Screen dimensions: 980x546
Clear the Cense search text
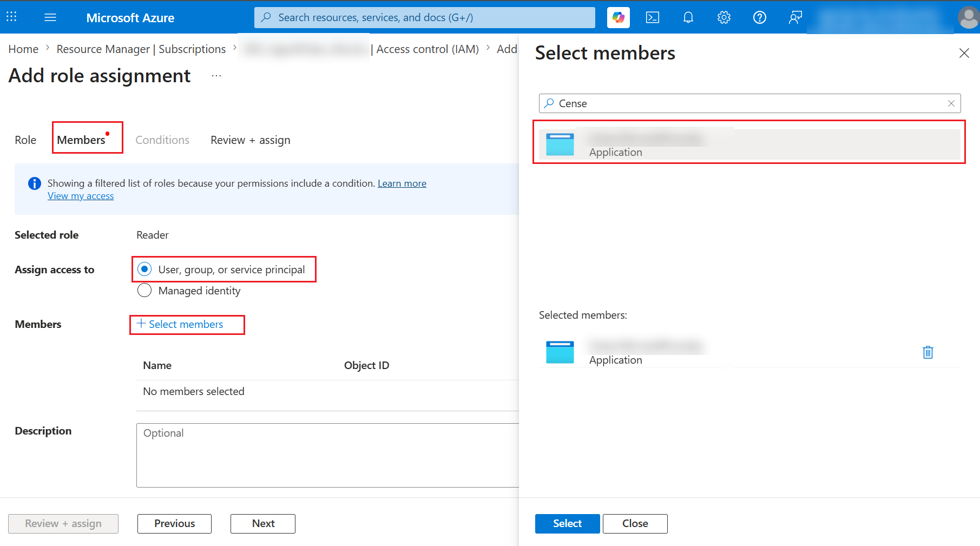pos(951,103)
